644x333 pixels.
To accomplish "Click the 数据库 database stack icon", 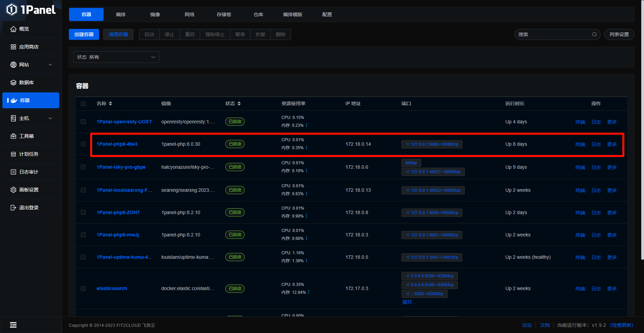I will (13, 82).
